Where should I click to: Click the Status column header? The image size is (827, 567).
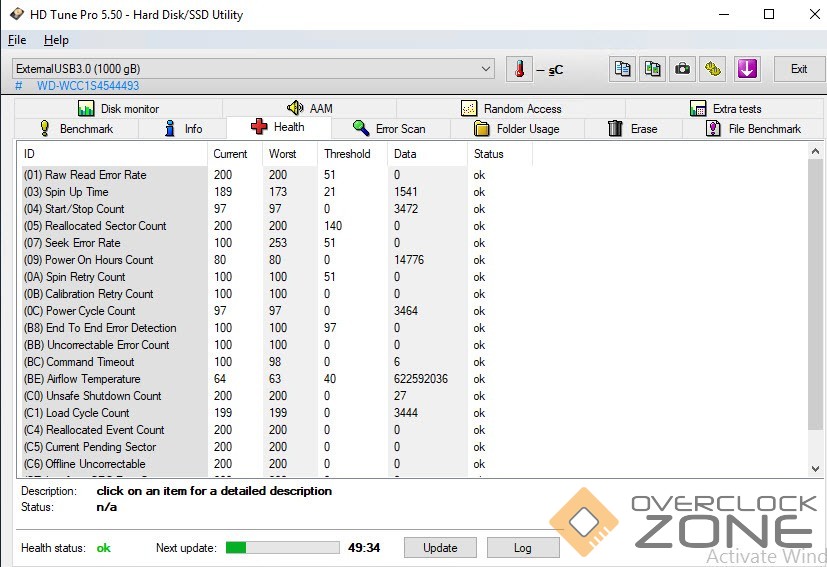pyautogui.click(x=499, y=154)
